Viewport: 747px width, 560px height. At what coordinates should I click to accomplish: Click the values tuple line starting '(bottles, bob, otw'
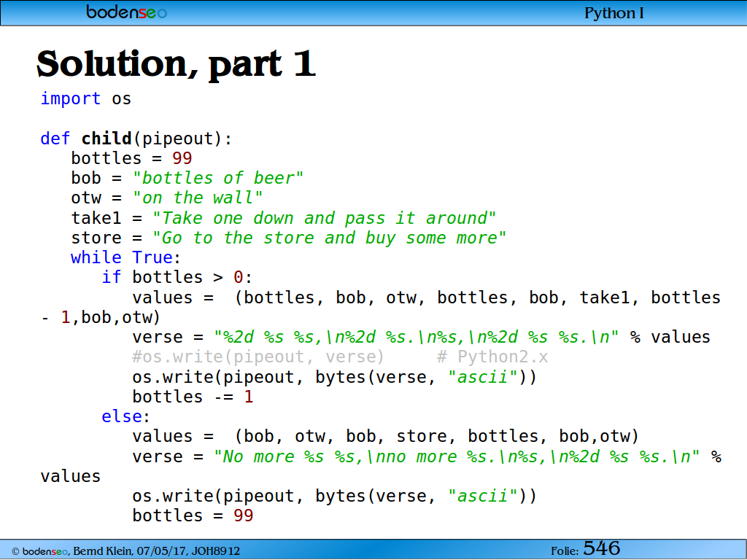click(426, 297)
